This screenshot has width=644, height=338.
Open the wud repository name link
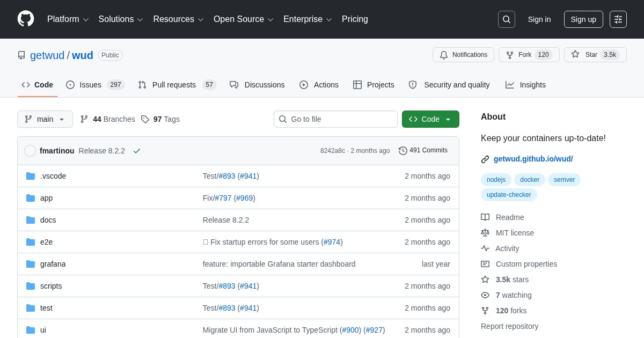83,55
